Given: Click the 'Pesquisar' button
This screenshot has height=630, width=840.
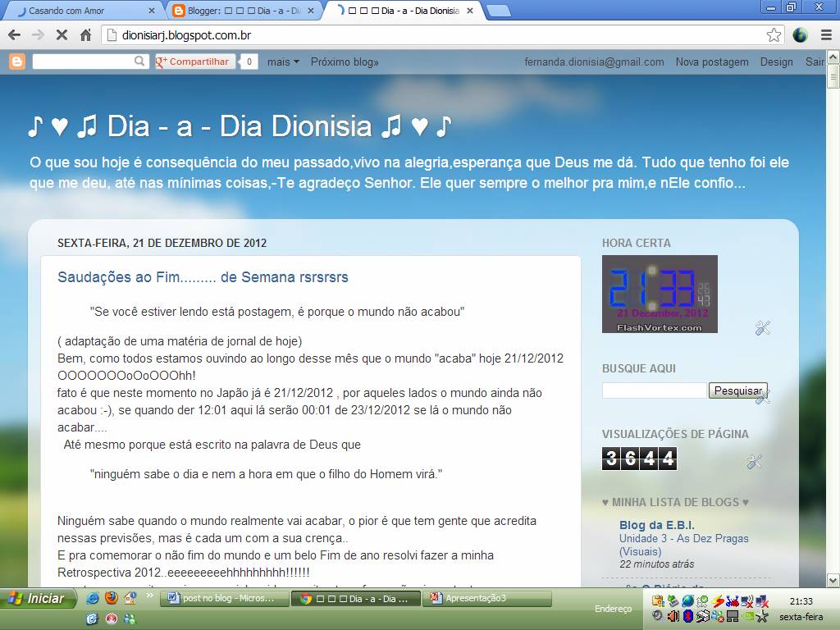Looking at the screenshot, I should click(737, 390).
